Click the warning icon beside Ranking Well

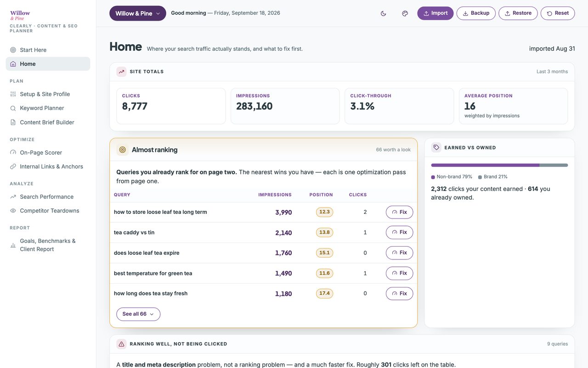tap(121, 344)
